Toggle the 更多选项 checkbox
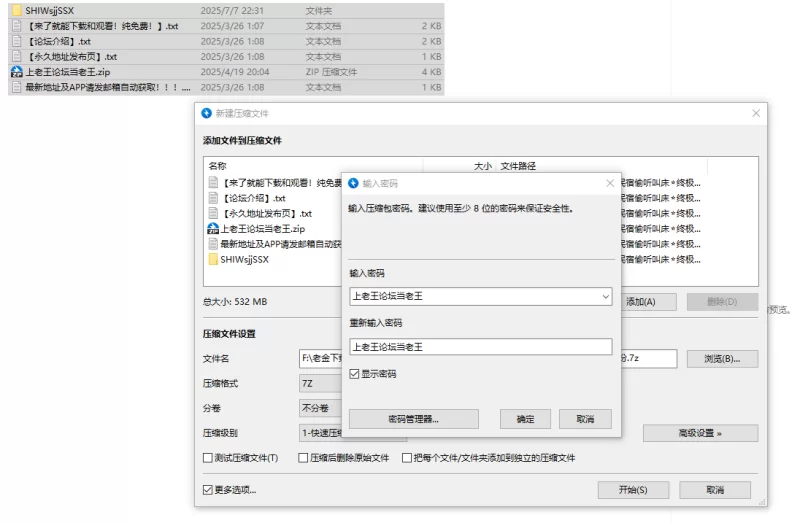800x523 pixels. coord(208,490)
